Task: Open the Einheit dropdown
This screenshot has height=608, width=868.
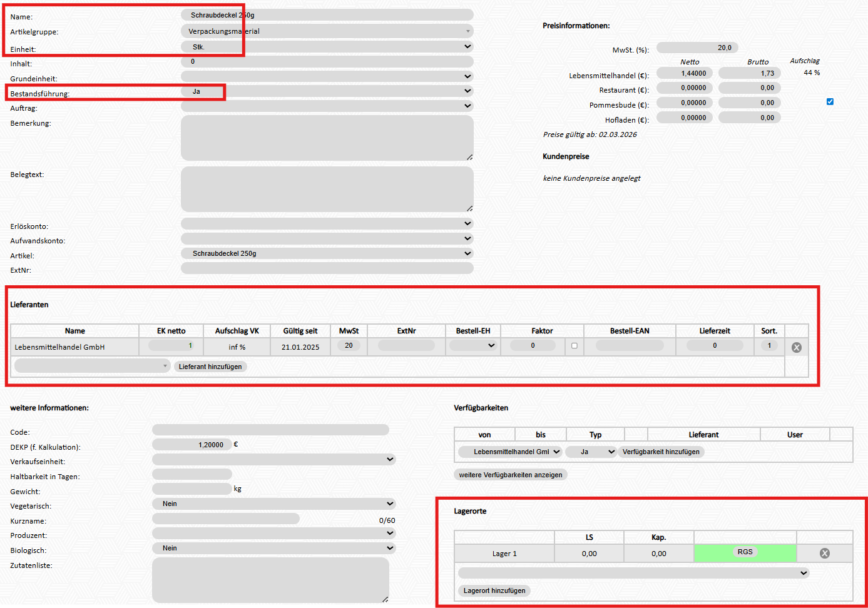Action: [x=327, y=47]
